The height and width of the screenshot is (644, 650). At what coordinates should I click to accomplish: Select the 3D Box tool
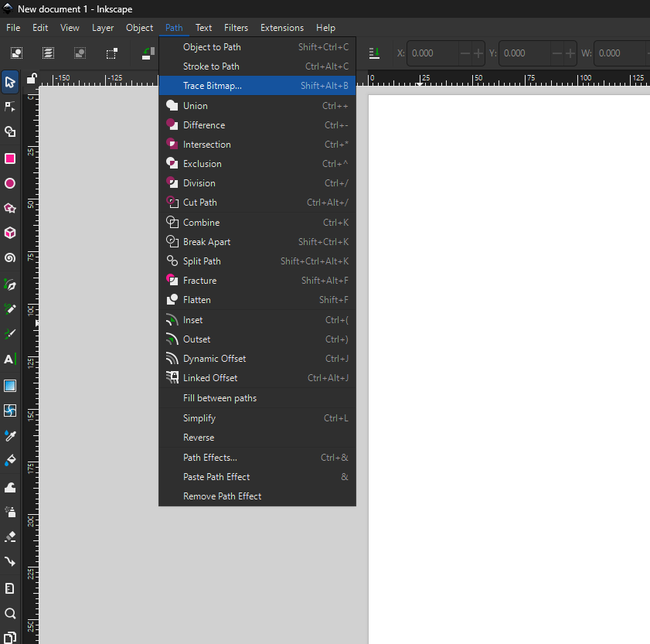(10, 233)
